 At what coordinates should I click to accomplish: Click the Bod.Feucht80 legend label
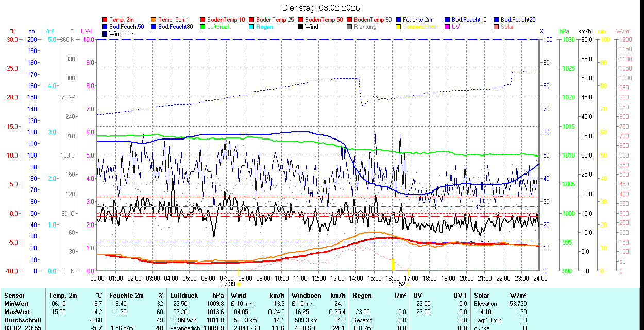click(x=175, y=27)
